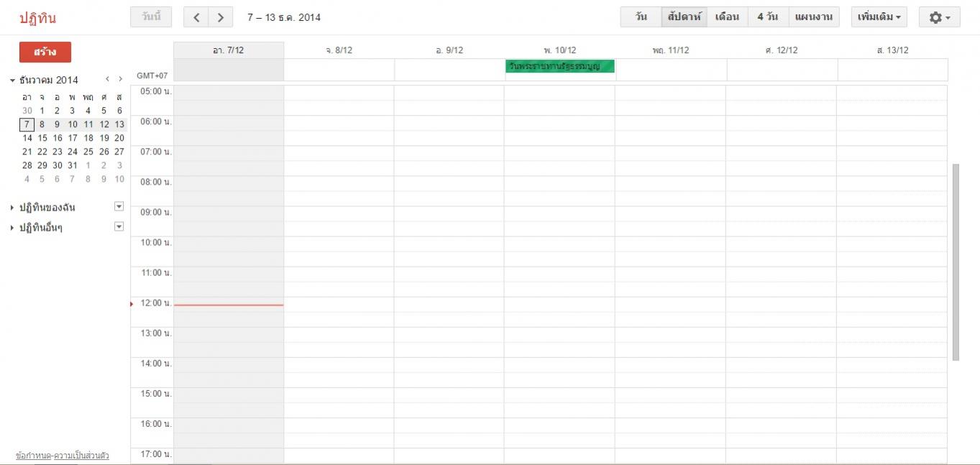Click the พ. 10/12 day header
Screen dimensions: 980x465
(559, 50)
